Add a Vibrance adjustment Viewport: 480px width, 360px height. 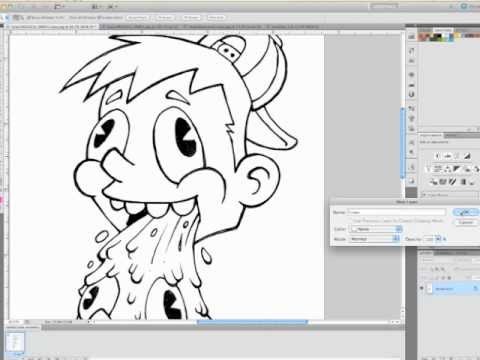tap(429, 169)
